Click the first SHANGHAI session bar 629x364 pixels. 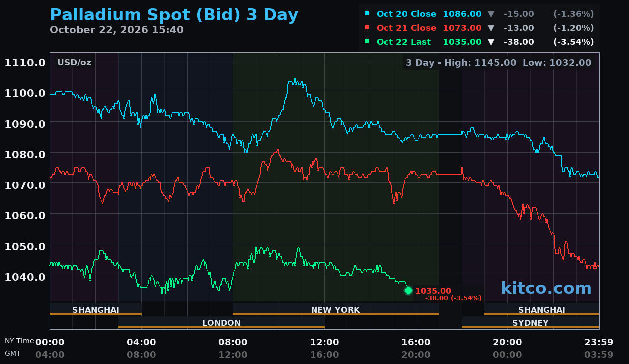[x=96, y=310]
